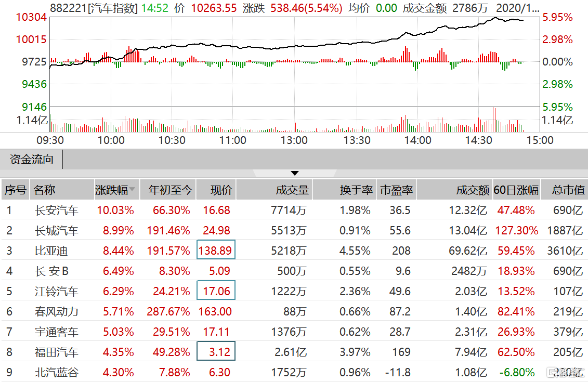
Task: Click the black triangle panel collapse handle
Action: [295, 173]
